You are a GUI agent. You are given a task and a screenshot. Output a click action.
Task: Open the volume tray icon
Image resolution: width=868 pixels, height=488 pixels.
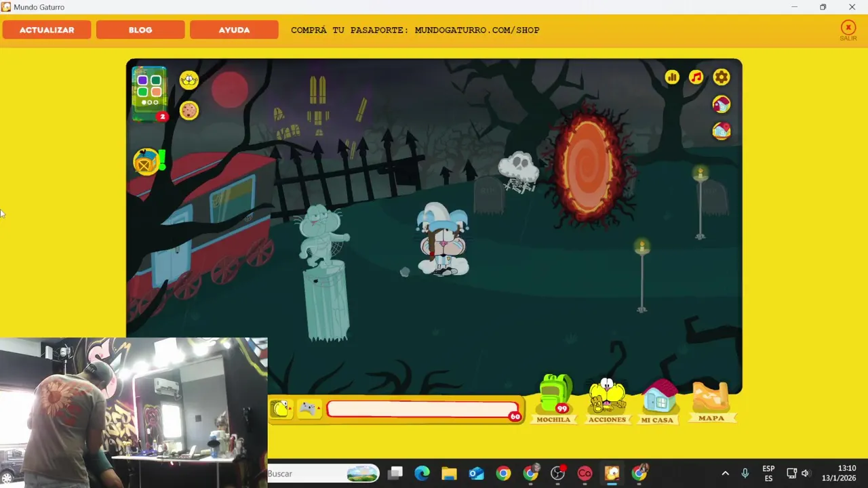click(806, 474)
